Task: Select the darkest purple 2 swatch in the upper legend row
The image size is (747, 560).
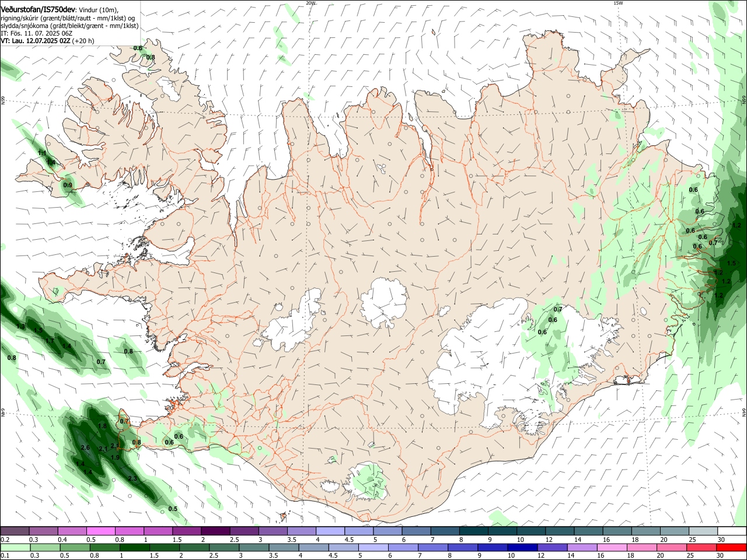Action: tap(215, 531)
